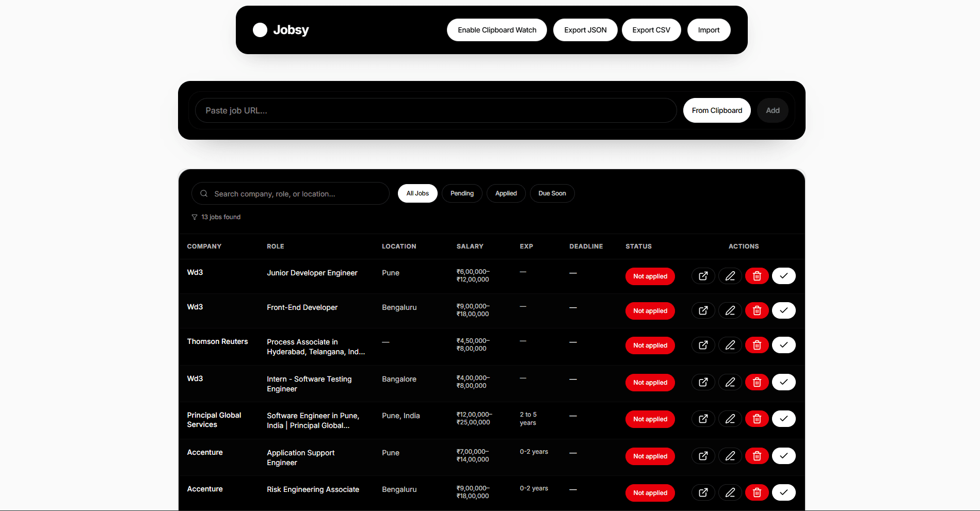Screen dimensions: 980x511
Task: Enable Clipboard Watch
Action: click(496, 30)
